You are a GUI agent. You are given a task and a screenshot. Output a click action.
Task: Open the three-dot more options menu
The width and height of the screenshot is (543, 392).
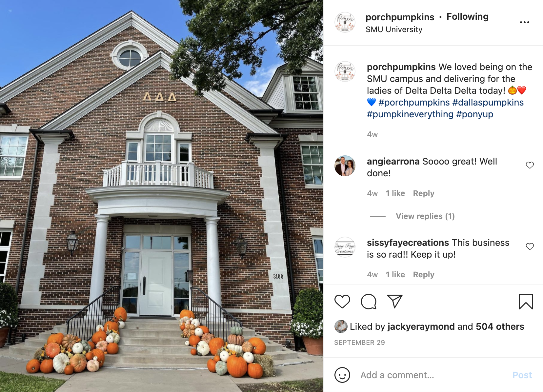click(x=525, y=22)
